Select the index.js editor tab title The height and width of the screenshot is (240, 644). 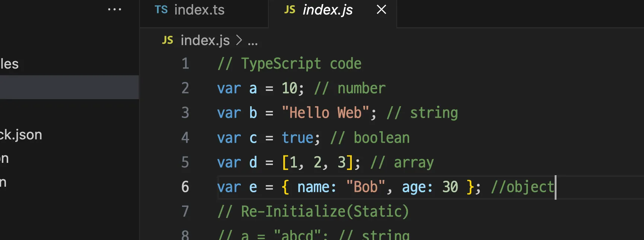328,10
